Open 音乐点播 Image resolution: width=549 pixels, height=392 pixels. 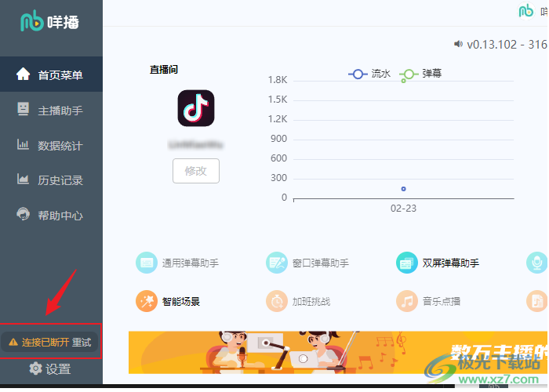coord(428,301)
